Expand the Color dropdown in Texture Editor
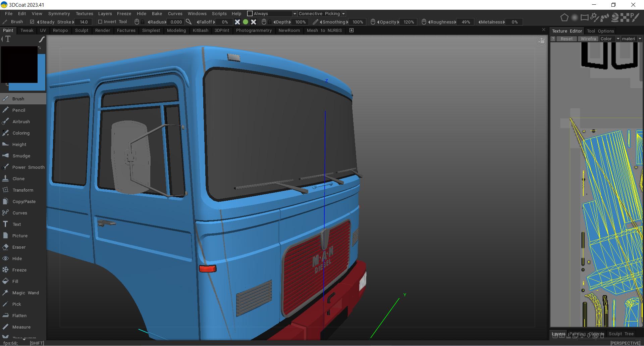 [x=618, y=39]
